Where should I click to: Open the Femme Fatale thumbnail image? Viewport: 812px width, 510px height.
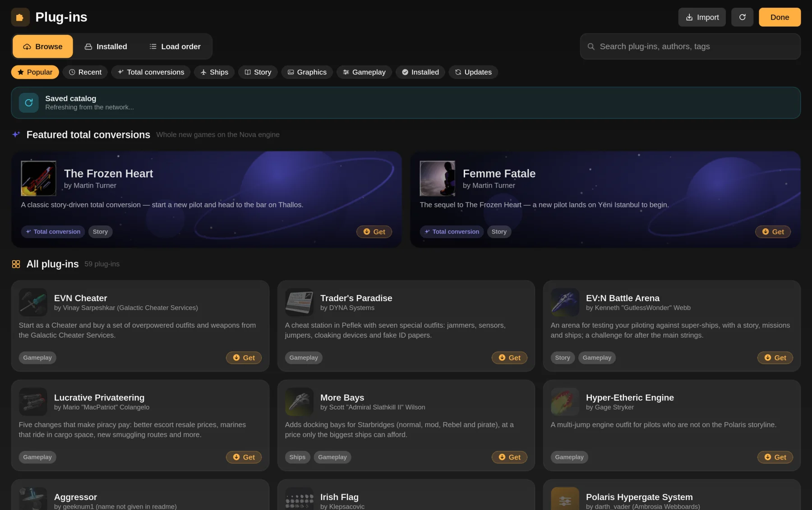(438, 179)
